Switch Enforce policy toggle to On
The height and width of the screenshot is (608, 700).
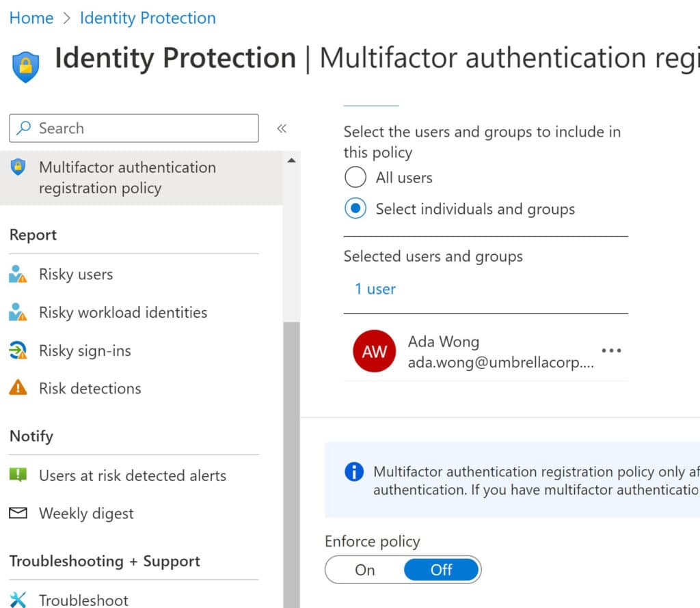click(x=366, y=569)
